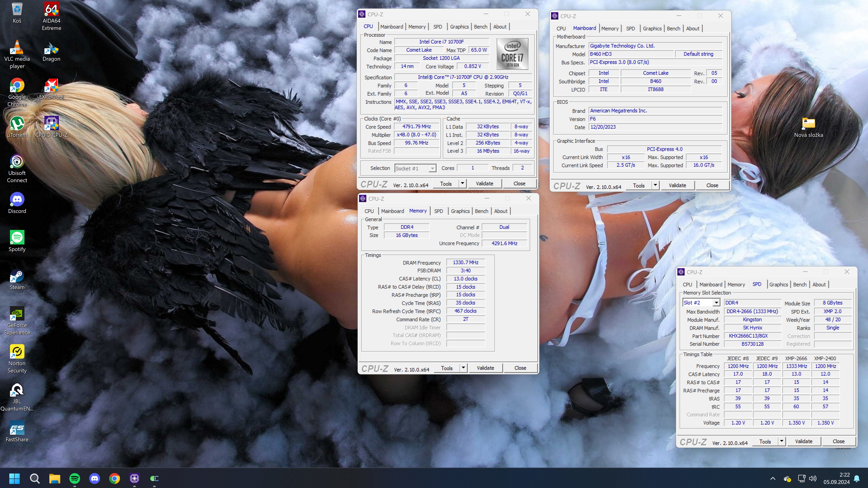Open Graphics tab in Mainboard window

tap(652, 28)
